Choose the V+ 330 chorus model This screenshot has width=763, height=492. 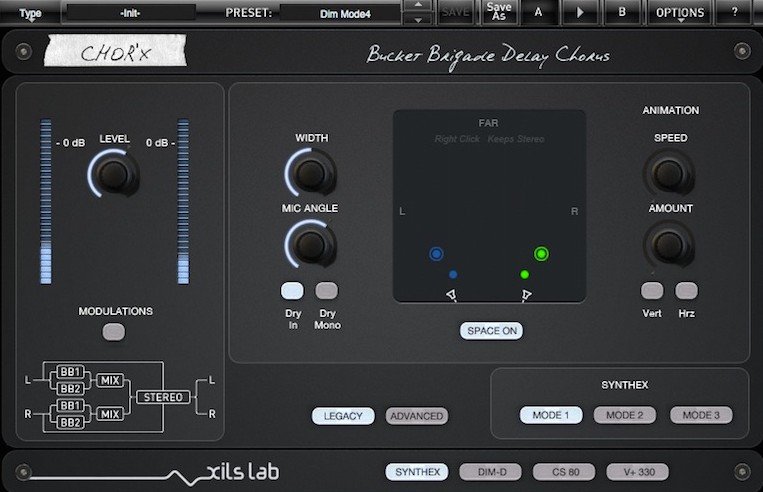tap(637, 472)
